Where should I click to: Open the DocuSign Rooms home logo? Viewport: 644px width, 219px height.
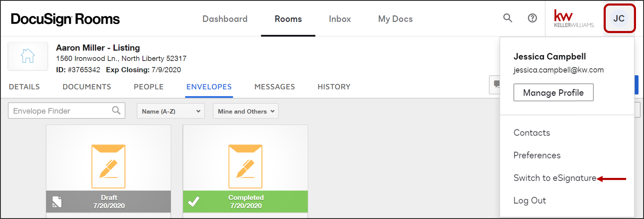coord(65,19)
